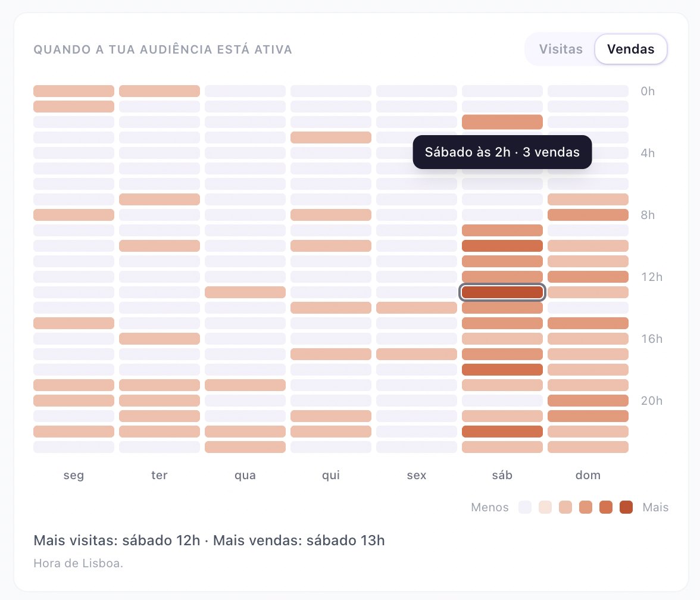Select the Vendas tab
This screenshot has width=700, height=600.
pyautogui.click(x=630, y=49)
